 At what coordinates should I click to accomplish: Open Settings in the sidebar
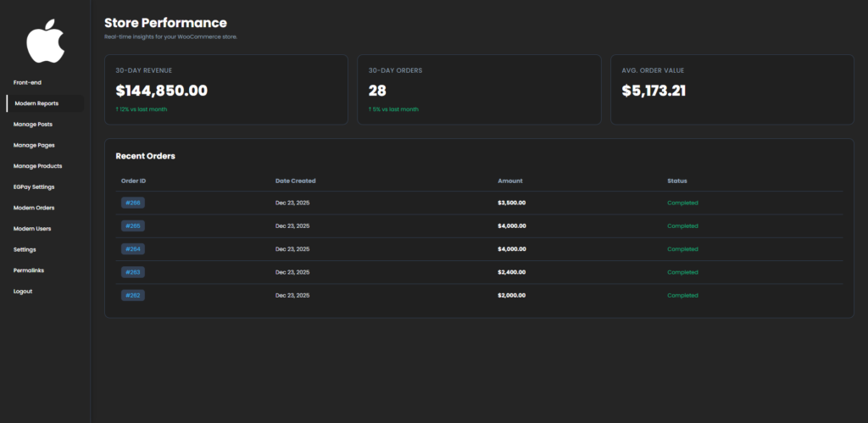coord(25,249)
